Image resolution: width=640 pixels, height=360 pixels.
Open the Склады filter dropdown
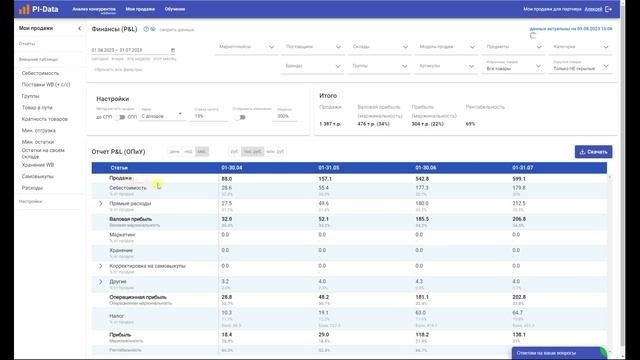(x=380, y=47)
